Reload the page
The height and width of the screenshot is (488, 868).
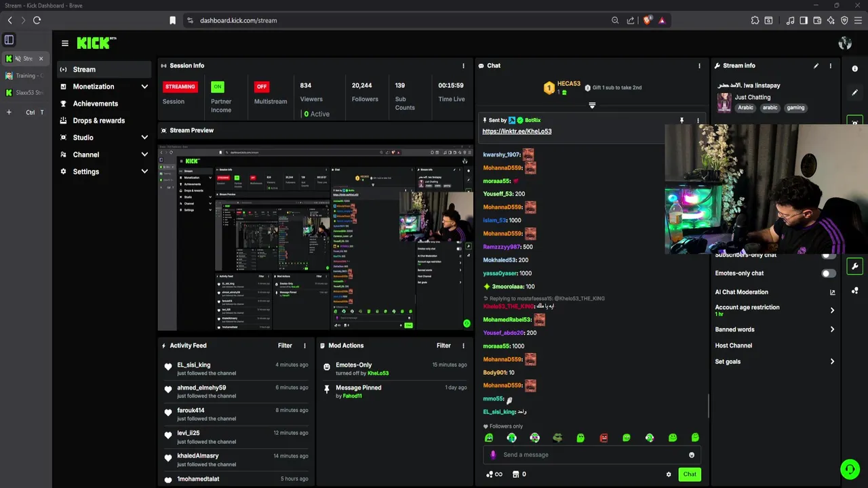[37, 20]
